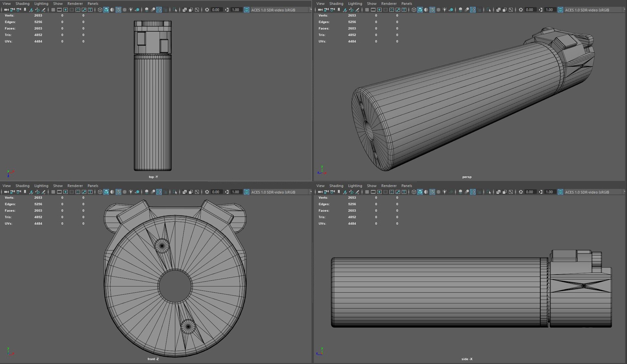Toggle Wireframe on Shaded in front -Z panel

119,192
